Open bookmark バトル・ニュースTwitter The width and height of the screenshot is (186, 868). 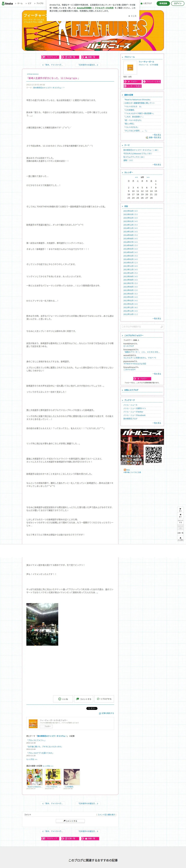pyautogui.click(x=133, y=412)
